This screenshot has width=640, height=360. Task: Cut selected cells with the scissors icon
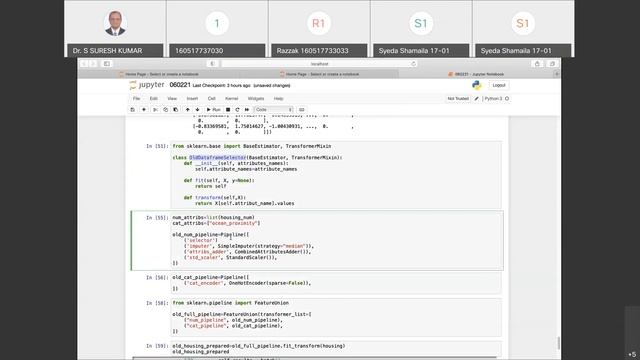[x=155, y=110]
